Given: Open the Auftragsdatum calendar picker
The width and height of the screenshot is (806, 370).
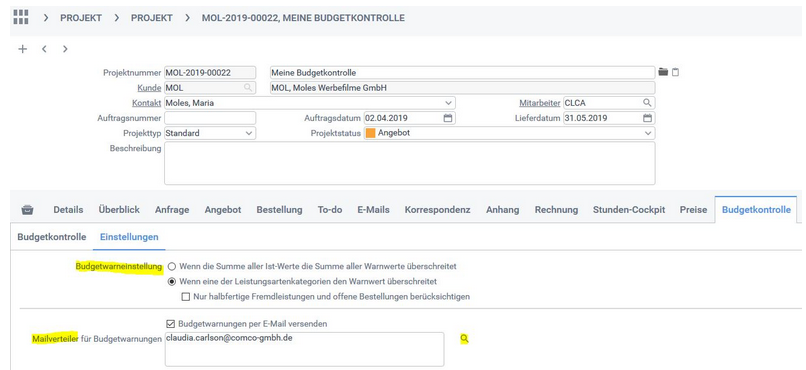Looking at the screenshot, I should click(x=448, y=118).
